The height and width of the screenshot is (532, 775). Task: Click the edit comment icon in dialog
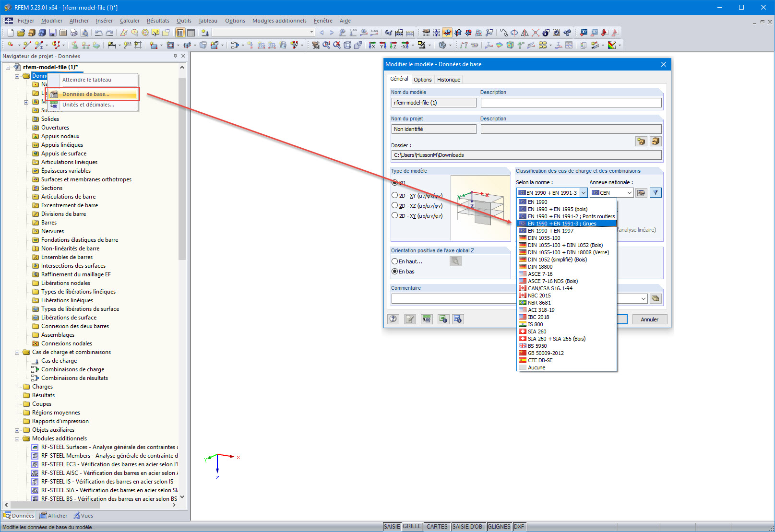point(410,319)
